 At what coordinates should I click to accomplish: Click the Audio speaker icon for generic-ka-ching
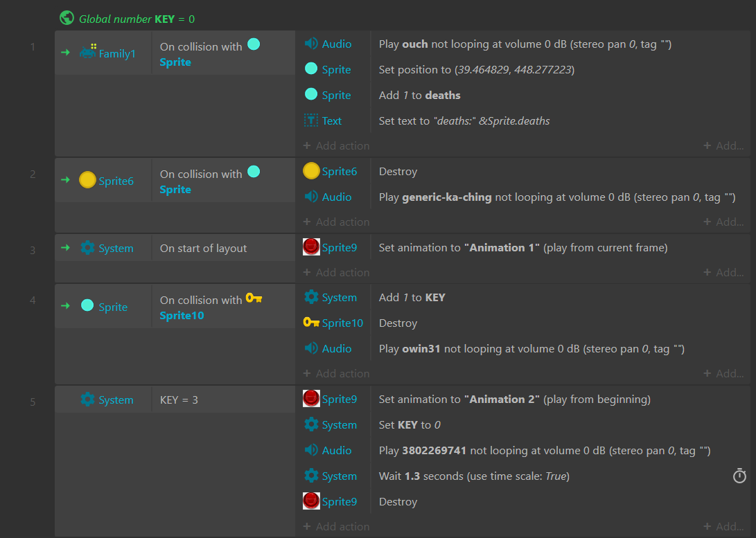311,197
